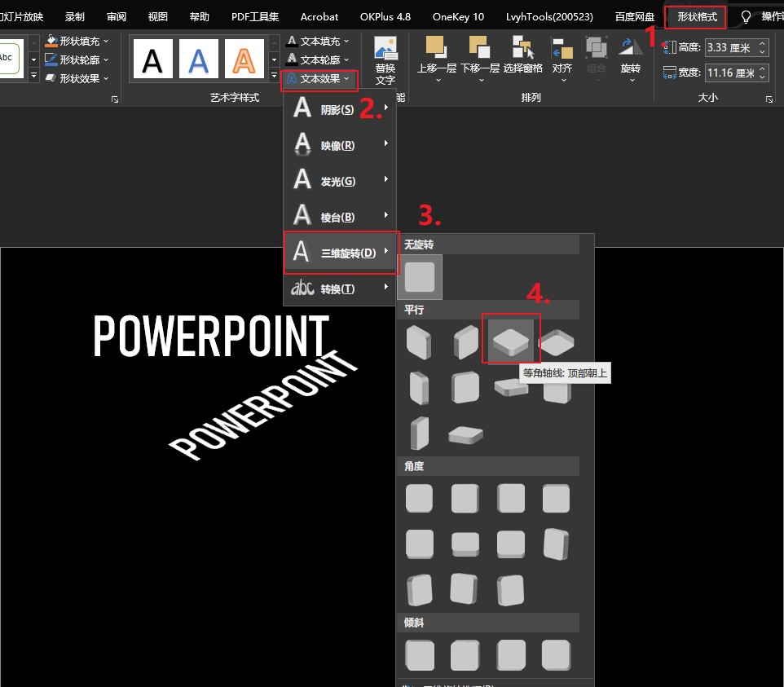Viewport: 784px width, 687px height.
Task: Click the 宽度 width input field
Action: 737,73
